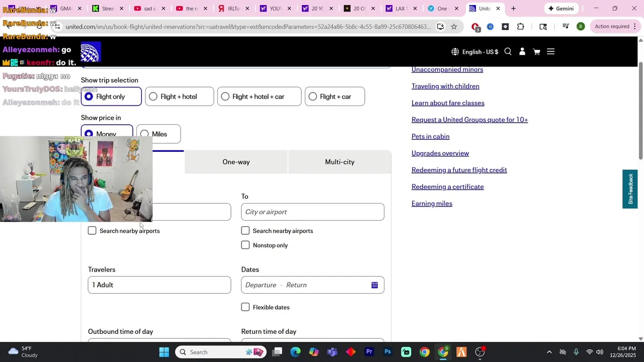The height and width of the screenshot is (362, 644).
Task: Select the Flight + hotel option
Action: [179, 97]
